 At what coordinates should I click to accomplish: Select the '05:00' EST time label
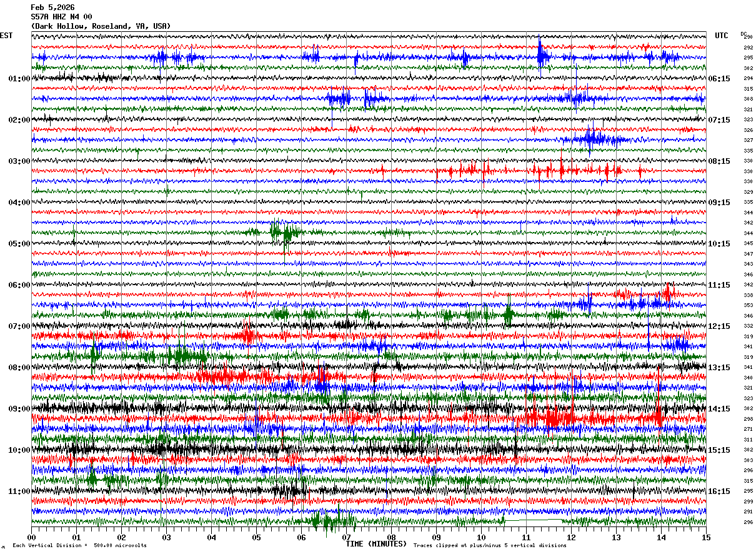pyautogui.click(x=19, y=244)
